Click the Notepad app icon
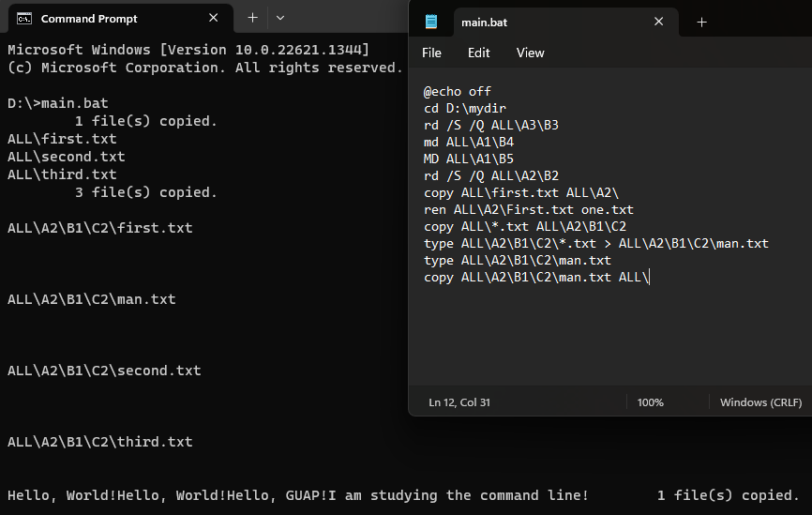The height and width of the screenshot is (515, 812). point(431,22)
